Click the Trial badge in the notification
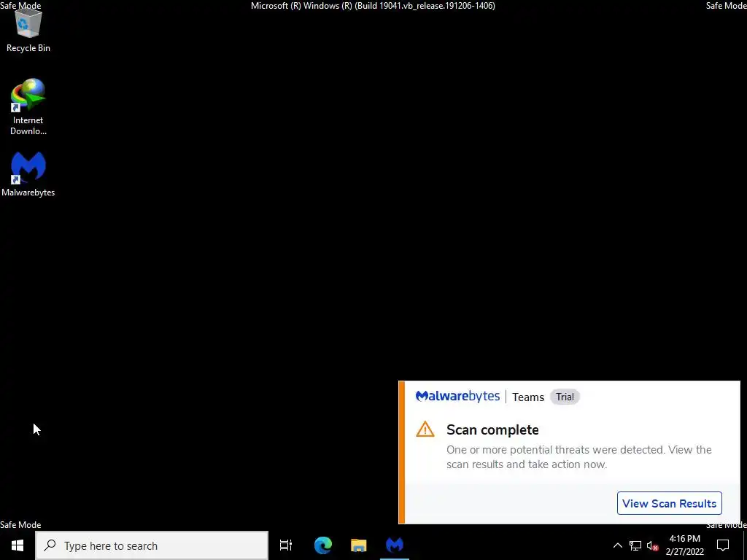 (565, 397)
